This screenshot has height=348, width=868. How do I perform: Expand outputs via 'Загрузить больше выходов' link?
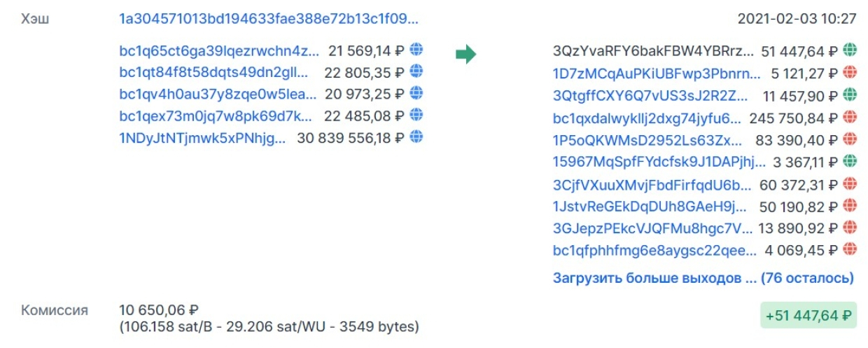(x=703, y=278)
